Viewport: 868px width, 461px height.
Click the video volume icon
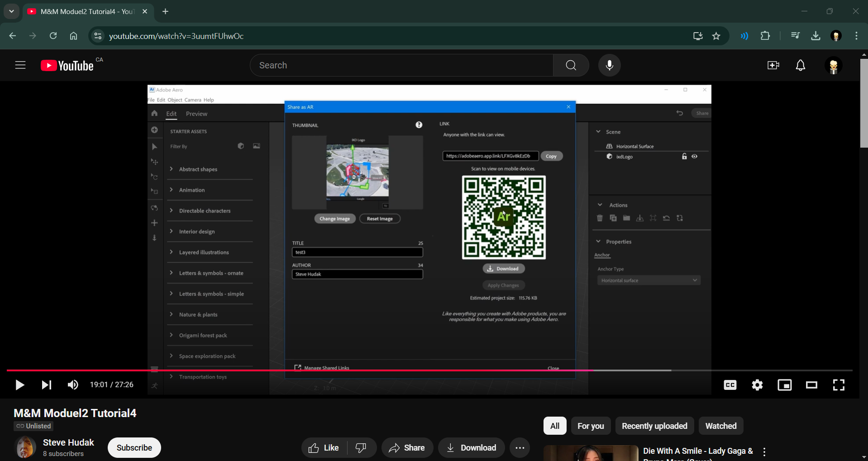tap(72, 384)
